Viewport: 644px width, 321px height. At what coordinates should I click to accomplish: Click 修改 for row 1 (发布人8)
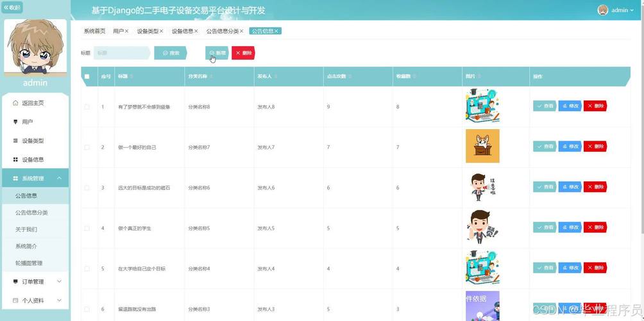(570, 106)
